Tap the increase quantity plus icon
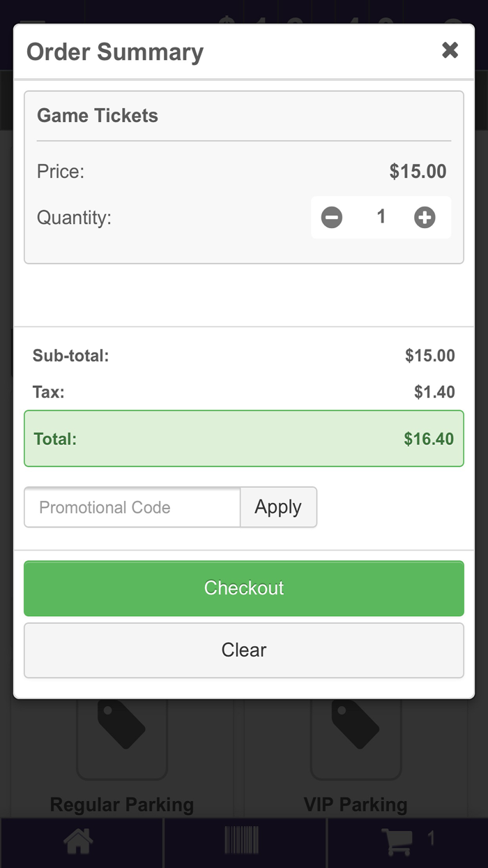488x868 pixels. tap(425, 217)
